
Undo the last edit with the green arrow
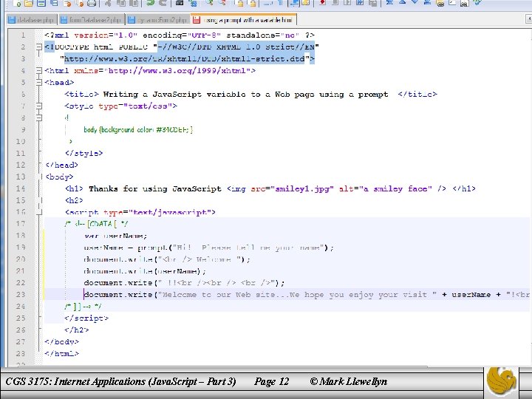(150, 3)
